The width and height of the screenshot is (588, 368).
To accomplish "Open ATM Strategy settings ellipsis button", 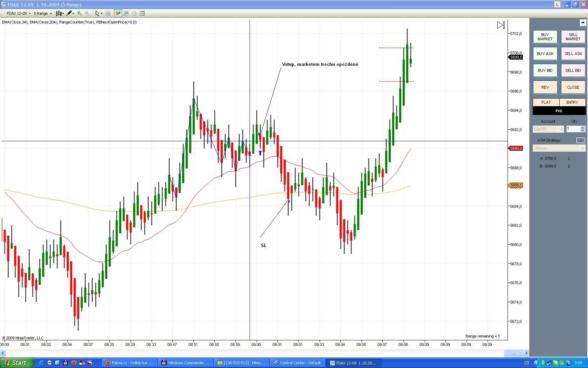I will [580, 140].
